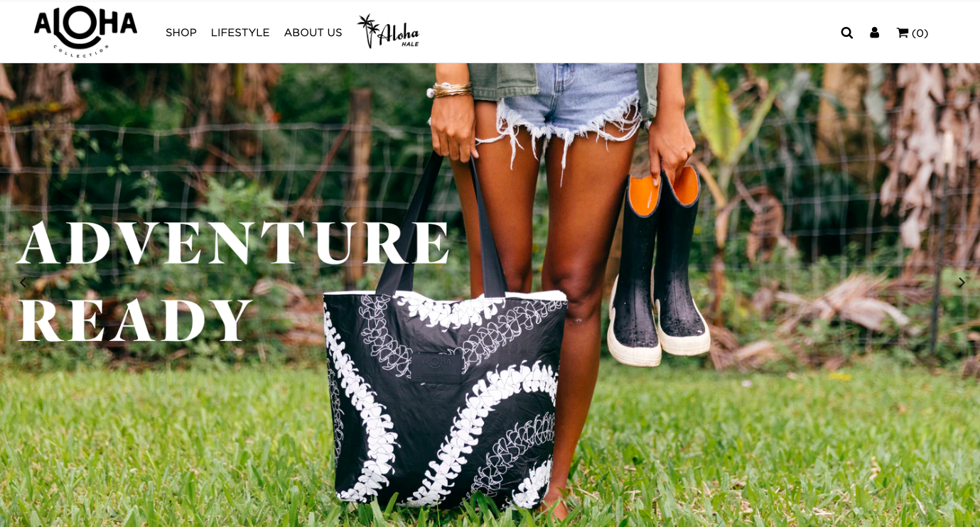Viewport: 980px width, 527px height.
Task: Open the shopping cart icon
Action: (x=903, y=33)
